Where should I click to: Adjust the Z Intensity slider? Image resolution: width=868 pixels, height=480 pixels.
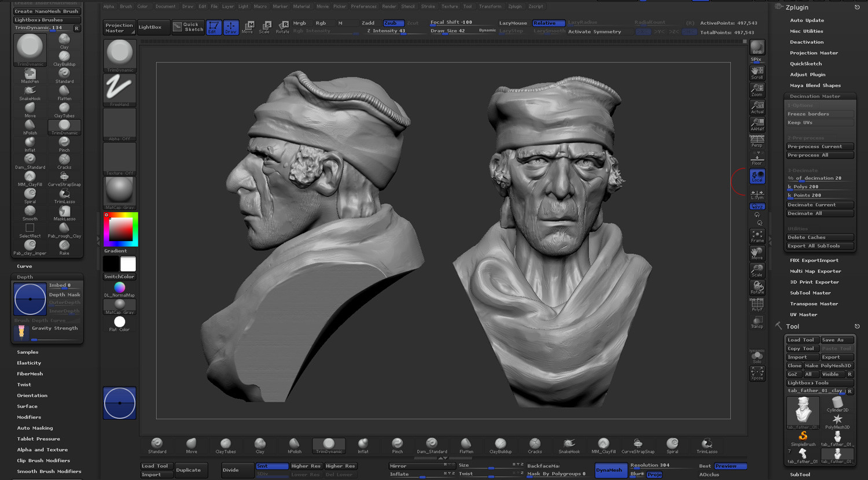tap(386, 31)
